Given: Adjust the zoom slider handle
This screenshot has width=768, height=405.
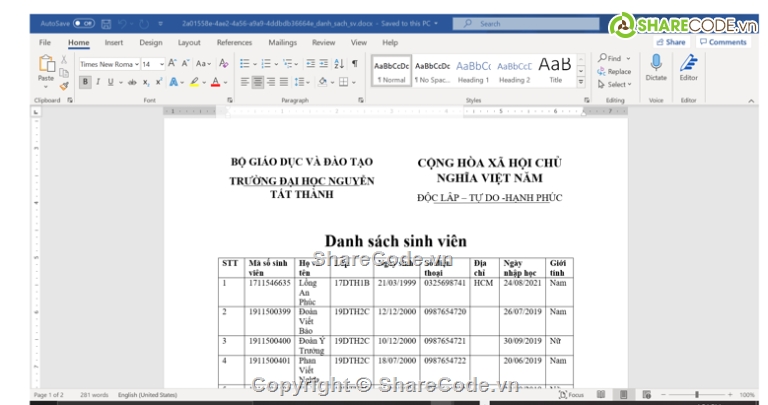Looking at the screenshot, I should tap(696, 394).
